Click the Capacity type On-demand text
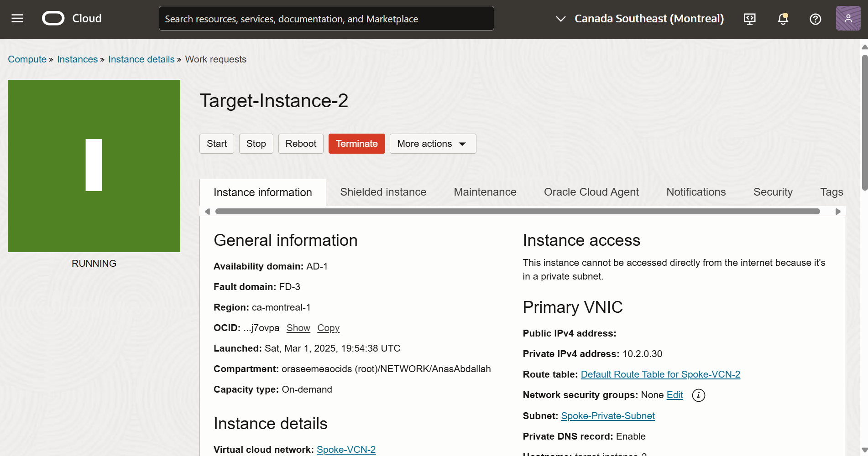The image size is (868, 456). pyautogui.click(x=273, y=389)
